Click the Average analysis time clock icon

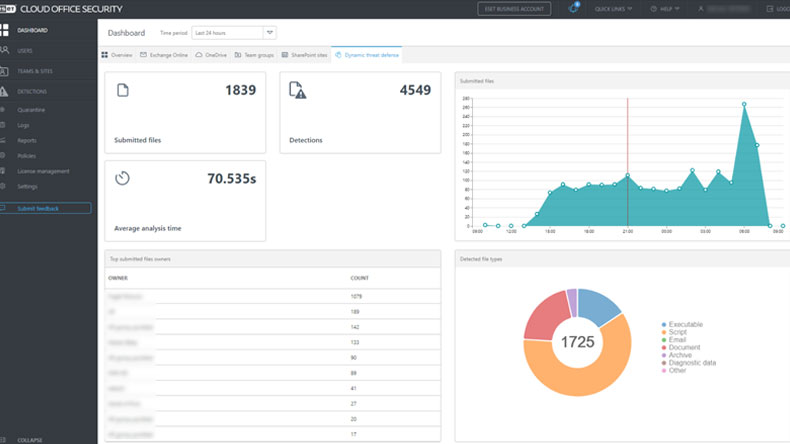123,178
